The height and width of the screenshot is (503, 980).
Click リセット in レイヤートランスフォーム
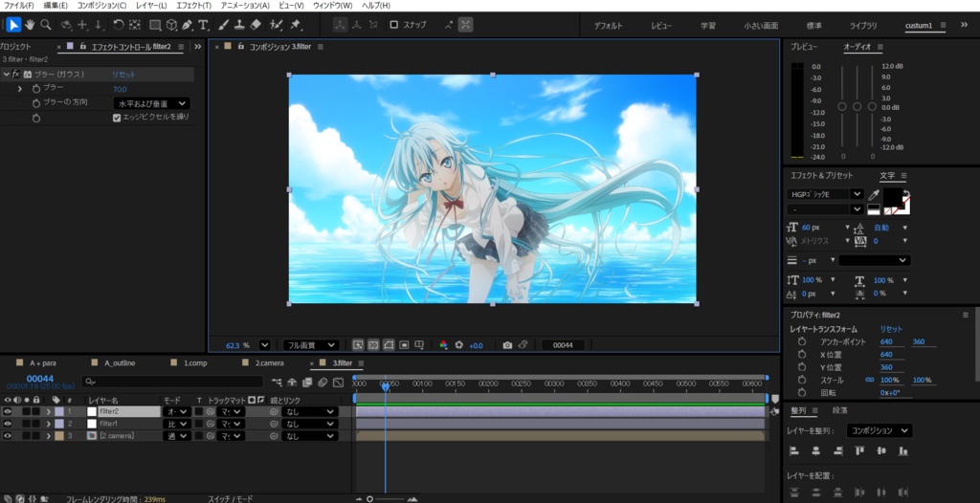pyautogui.click(x=891, y=329)
